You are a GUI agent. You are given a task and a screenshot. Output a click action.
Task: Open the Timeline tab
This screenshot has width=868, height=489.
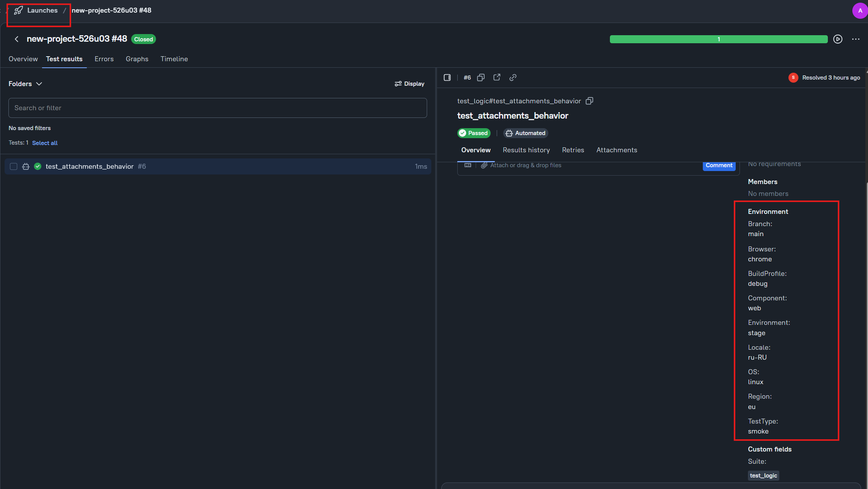pos(174,59)
